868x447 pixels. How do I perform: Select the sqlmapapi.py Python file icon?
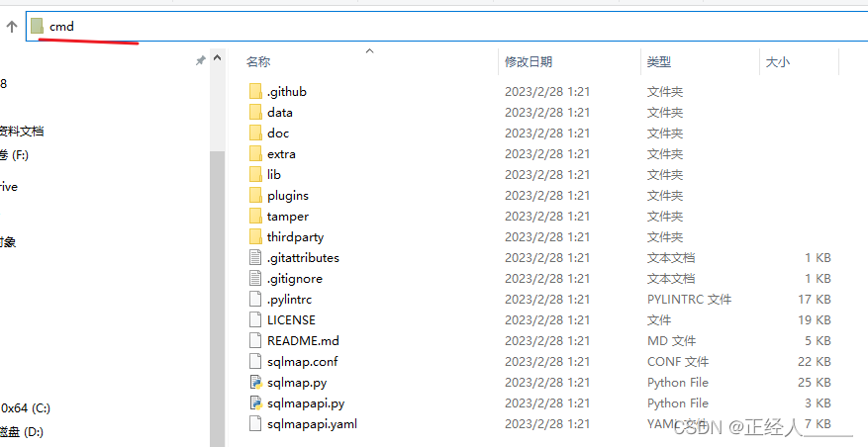click(255, 403)
